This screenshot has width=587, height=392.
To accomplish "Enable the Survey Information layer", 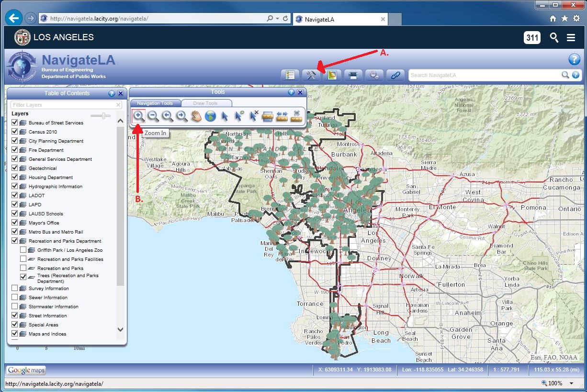I will click(x=14, y=288).
